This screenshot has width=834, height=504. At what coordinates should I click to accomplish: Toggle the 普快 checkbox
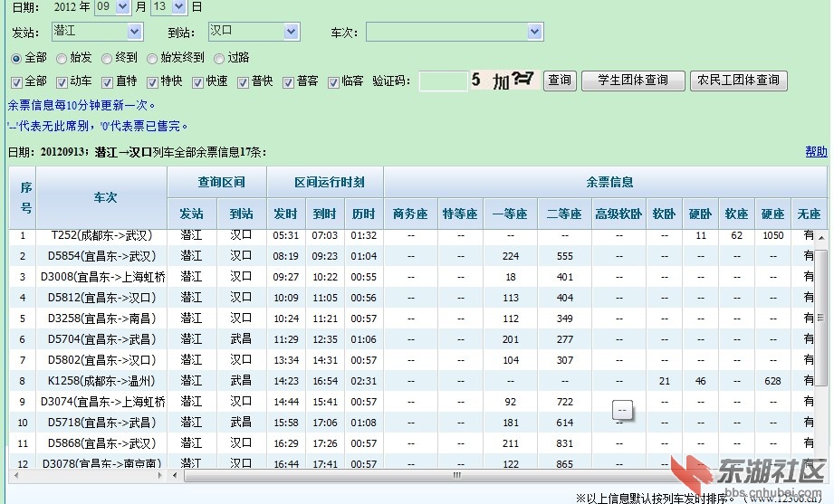(243, 82)
